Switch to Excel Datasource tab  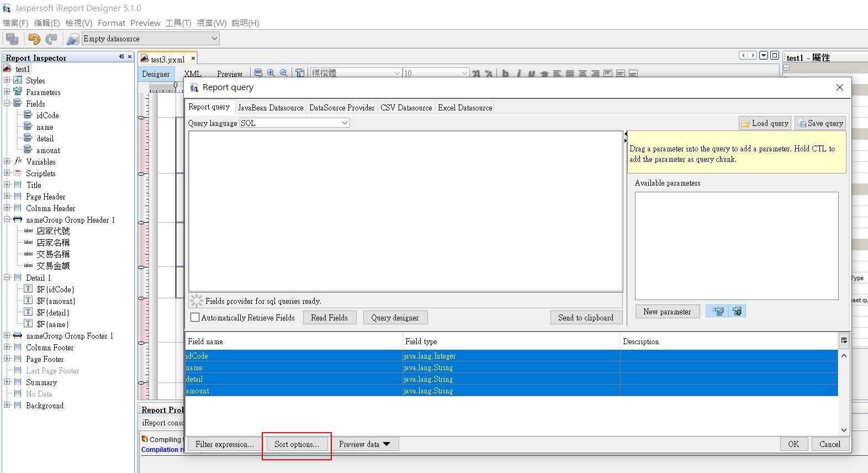(x=465, y=108)
